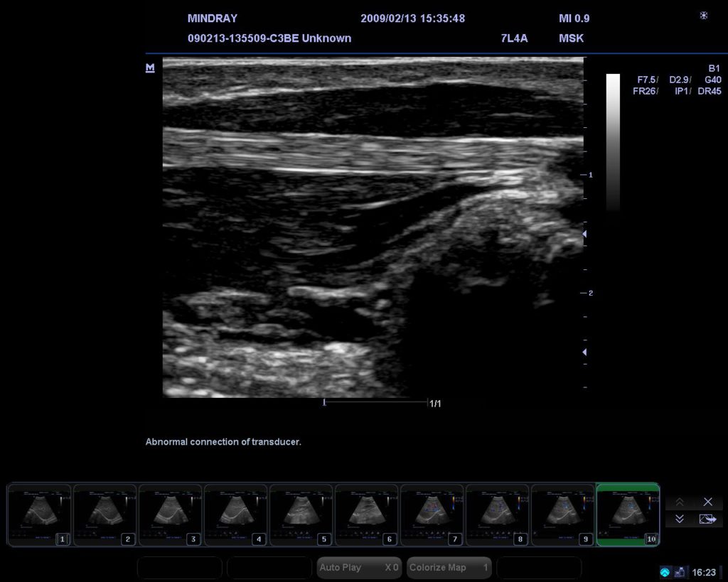Click the upper focus arrow on depth scale

coord(584,234)
